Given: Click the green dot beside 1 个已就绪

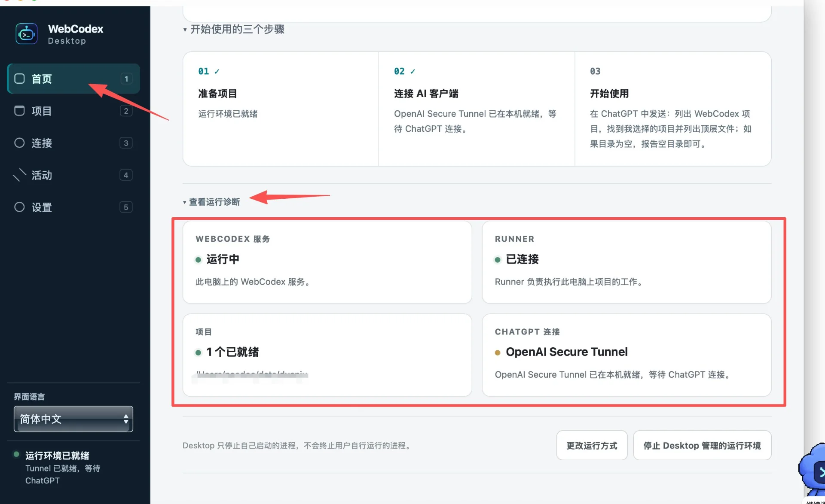Looking at the screenshot, I should (x=198, y=352).
